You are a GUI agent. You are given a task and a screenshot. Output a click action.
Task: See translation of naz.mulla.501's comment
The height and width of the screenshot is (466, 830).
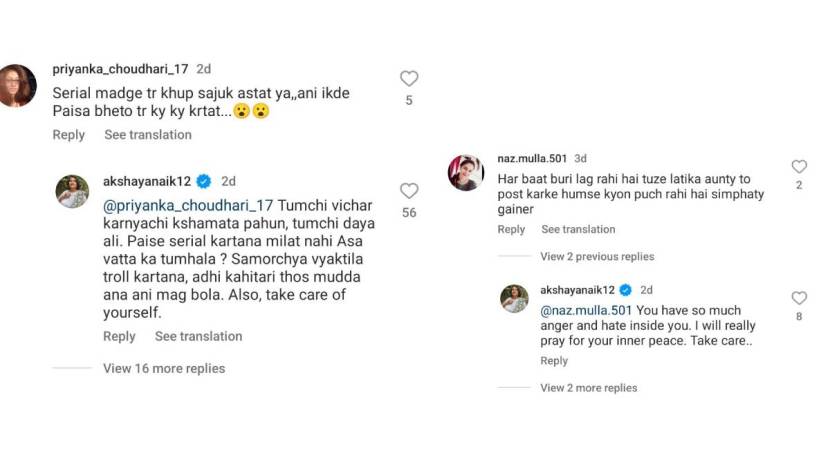578,229
